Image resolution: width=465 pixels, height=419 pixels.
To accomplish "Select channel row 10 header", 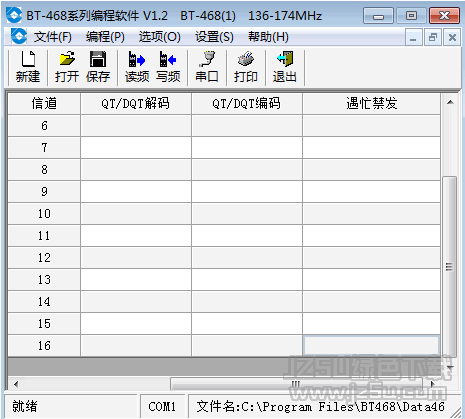I will click(x=44, y=214).
